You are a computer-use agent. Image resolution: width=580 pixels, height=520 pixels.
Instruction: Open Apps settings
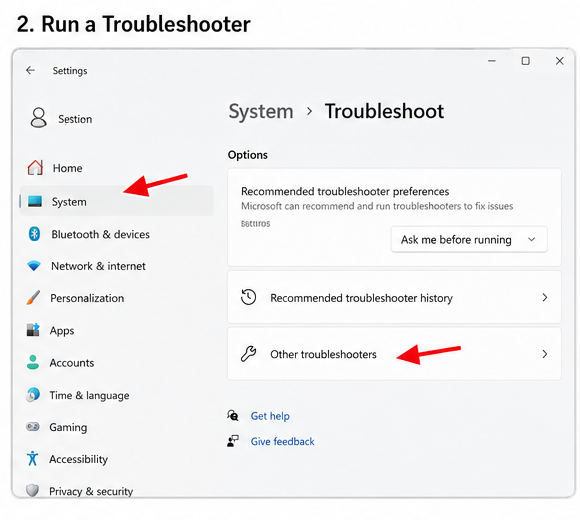(x=117, y=330)
